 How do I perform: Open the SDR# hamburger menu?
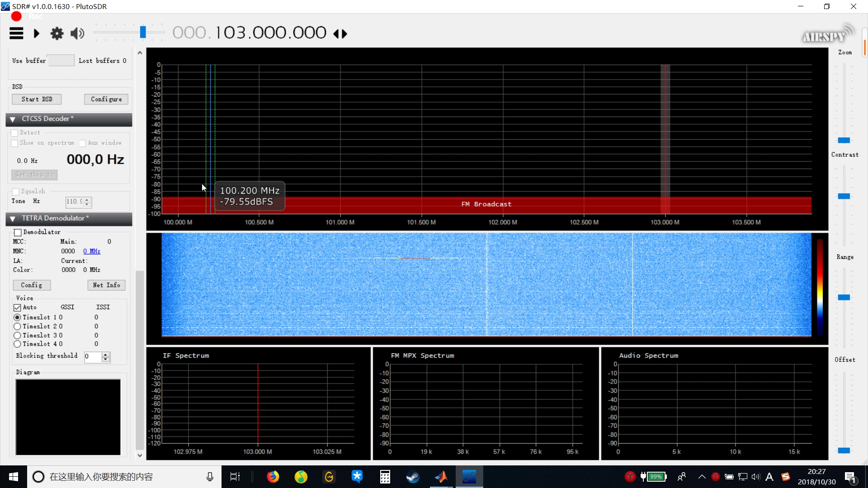click(16, 33)
